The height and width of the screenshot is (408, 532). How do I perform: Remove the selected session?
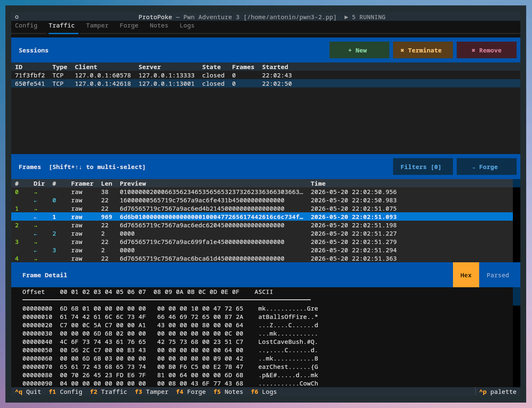pos(487,50)
